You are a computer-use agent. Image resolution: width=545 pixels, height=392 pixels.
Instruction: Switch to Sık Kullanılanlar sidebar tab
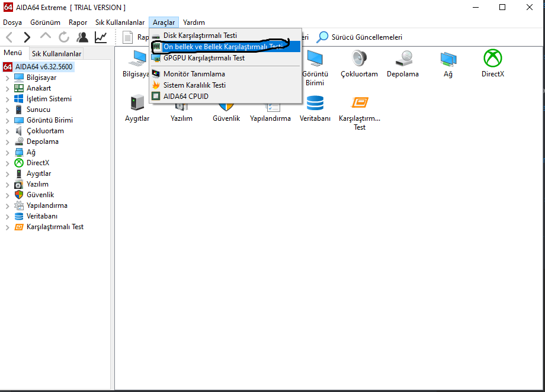pyautogui.click(x=57, y=53)
